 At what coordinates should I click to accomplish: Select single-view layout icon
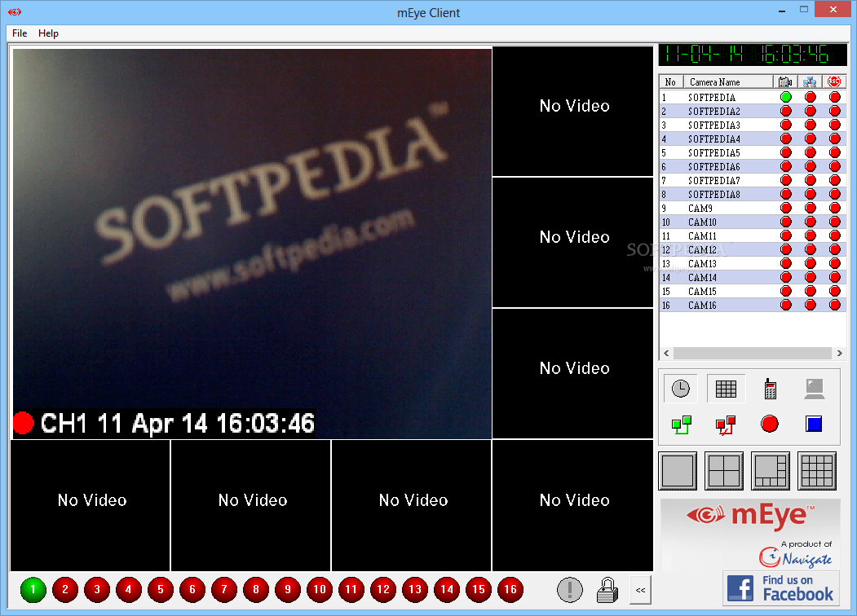pyautogui.click(x=678, y=471)
